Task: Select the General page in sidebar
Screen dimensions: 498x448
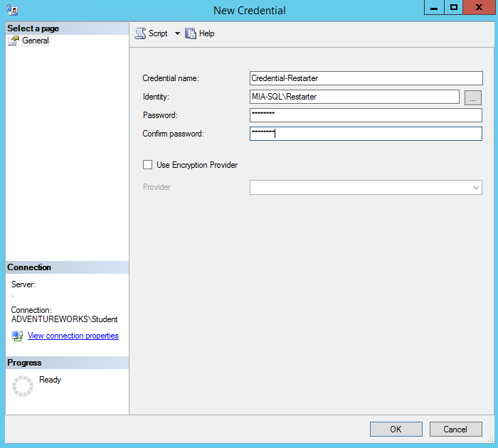Action: tap(36, 41)
